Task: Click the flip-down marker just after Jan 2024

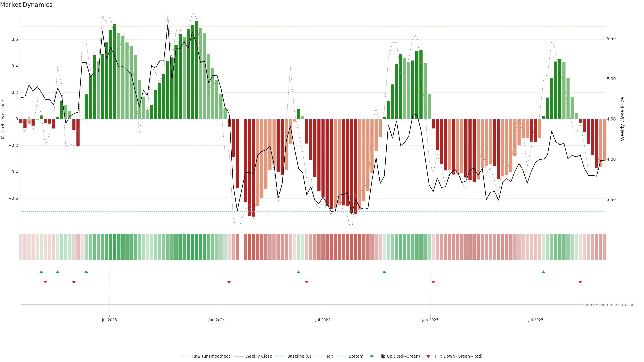Action: point(229,282)
